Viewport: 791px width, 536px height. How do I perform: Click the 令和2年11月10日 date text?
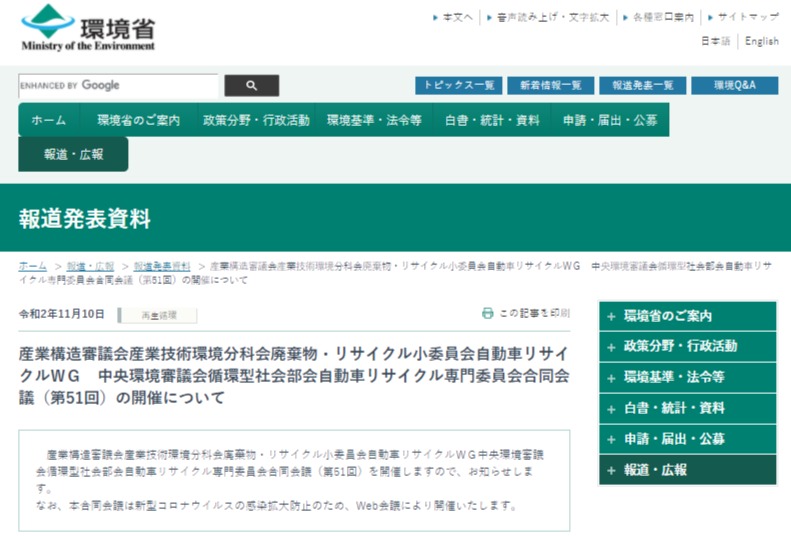point(62,314)
